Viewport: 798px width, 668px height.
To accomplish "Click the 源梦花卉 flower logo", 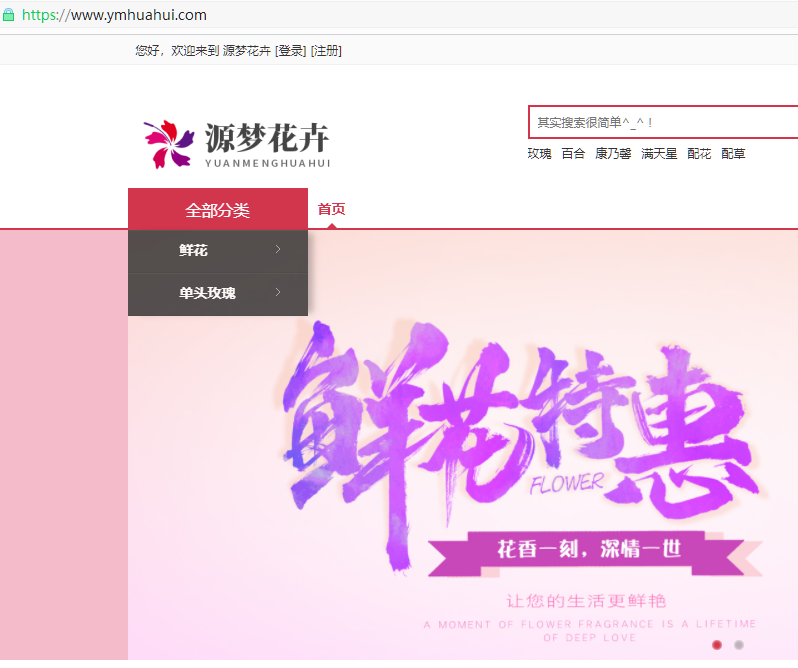I will [236, 144].
